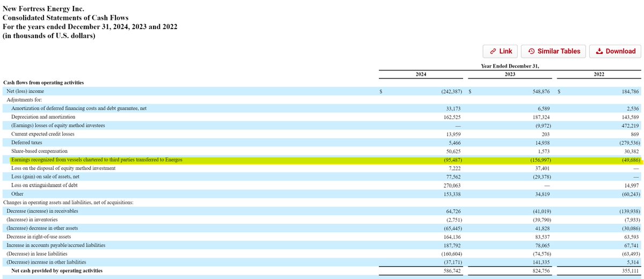Viewport: 644px width, 279px height.
Task: Click the download arrow icon
Action: point(599,51)
